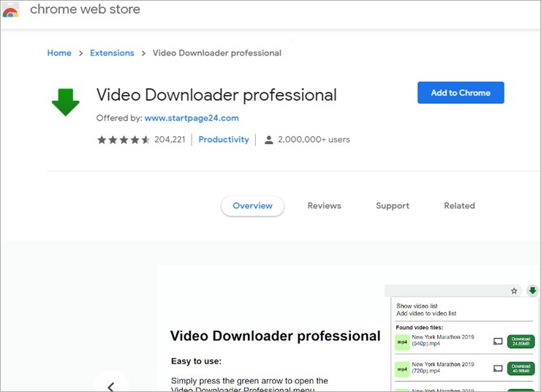Click the Add to Chrome button

pyautogui.click(x=461, y=93)
